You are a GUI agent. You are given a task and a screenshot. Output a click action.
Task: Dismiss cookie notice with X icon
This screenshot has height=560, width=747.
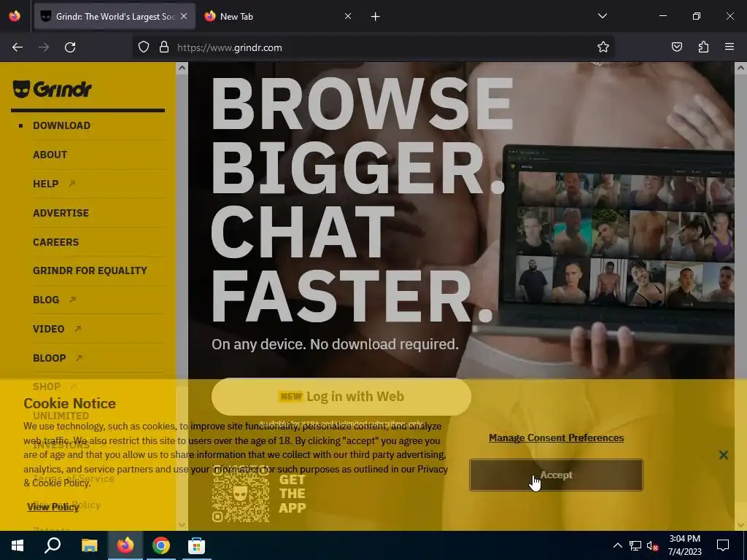coord(723,455)
